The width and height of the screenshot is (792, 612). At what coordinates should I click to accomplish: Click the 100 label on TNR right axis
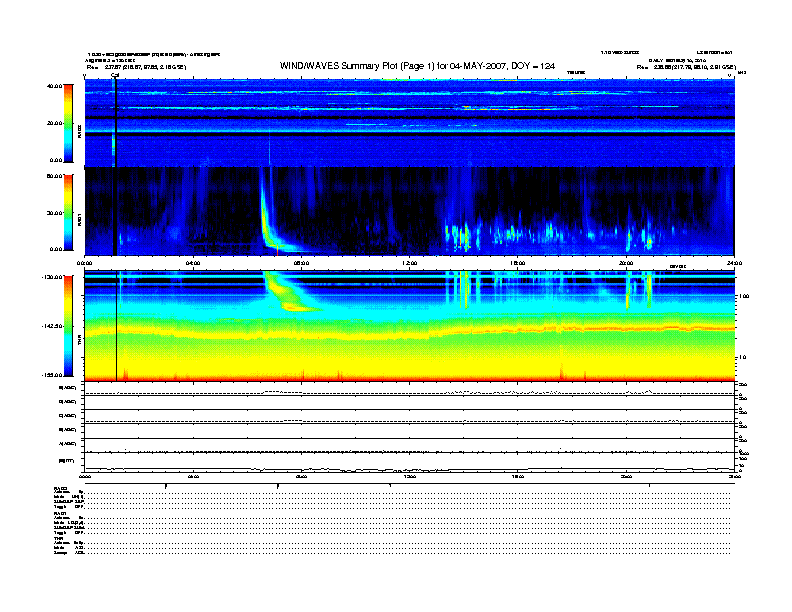[743, 296]
